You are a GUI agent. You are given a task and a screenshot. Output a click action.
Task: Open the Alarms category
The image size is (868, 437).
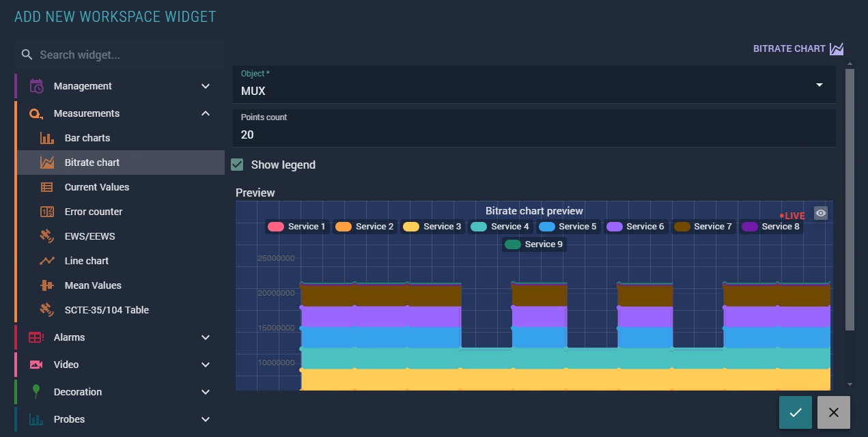tap(206, 337)
